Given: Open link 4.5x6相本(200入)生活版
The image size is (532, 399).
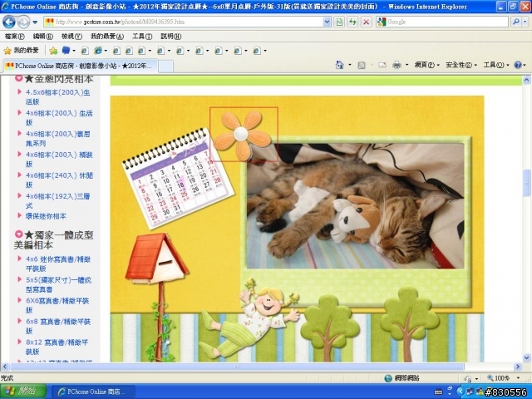Looking at the screenshot, I should point(57,97).
